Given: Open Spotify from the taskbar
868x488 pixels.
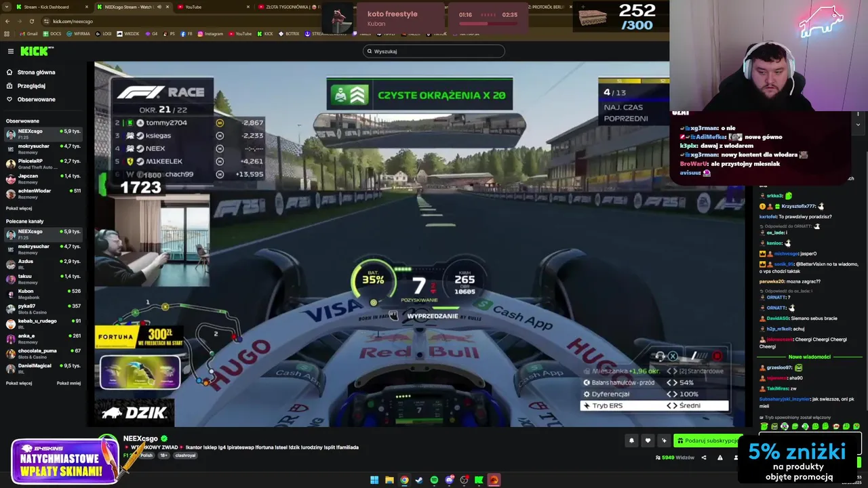Looking at the screenshot, I should (434, 480).
